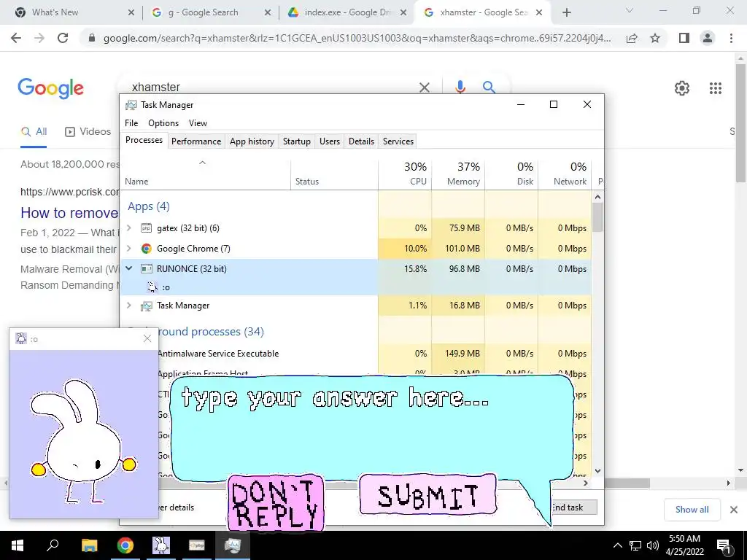
Task: Click the bunny app icon in taskbar
Action: click(161, 545)
